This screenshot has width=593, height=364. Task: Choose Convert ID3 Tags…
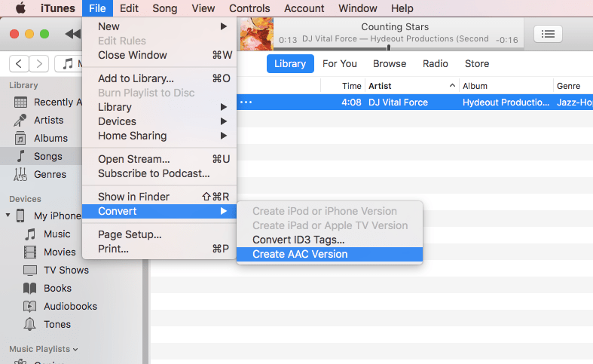(329, 240)
